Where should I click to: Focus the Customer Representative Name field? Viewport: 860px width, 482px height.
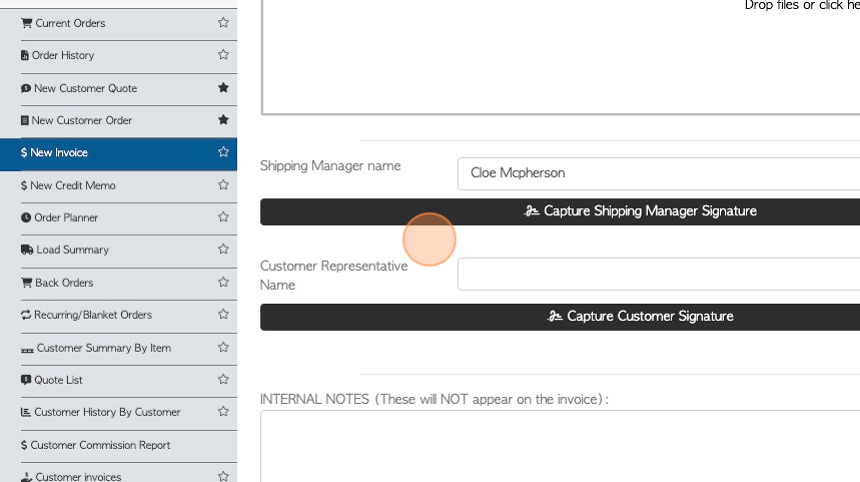[x=659, y=274]
